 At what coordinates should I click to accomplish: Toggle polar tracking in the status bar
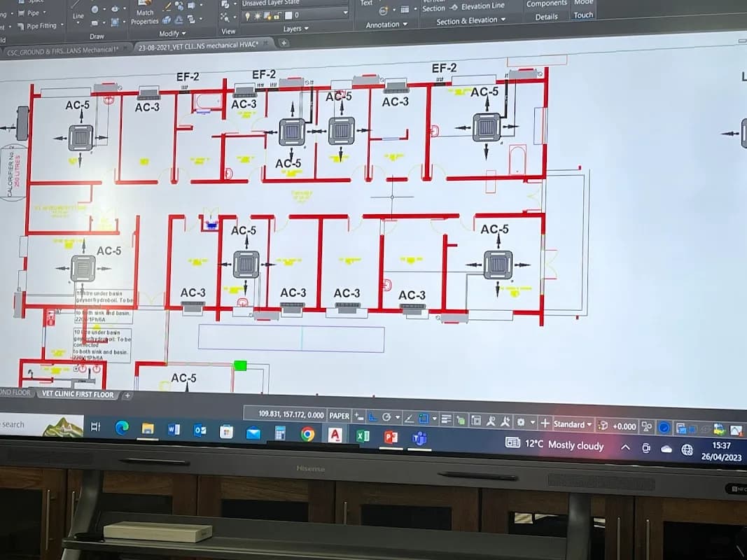coord(386,418)
